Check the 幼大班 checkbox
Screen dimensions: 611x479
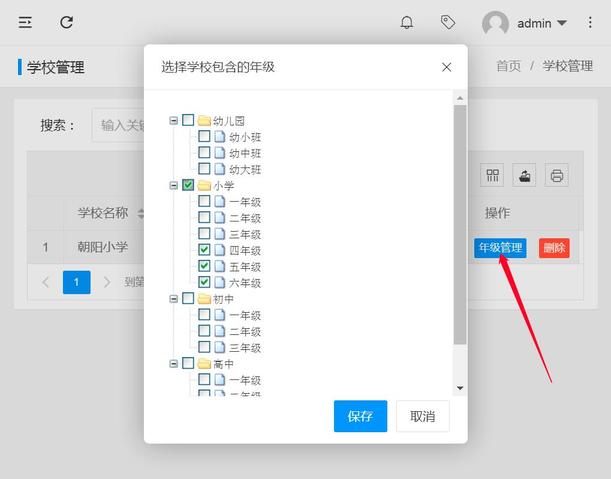[x=204, y=168]
